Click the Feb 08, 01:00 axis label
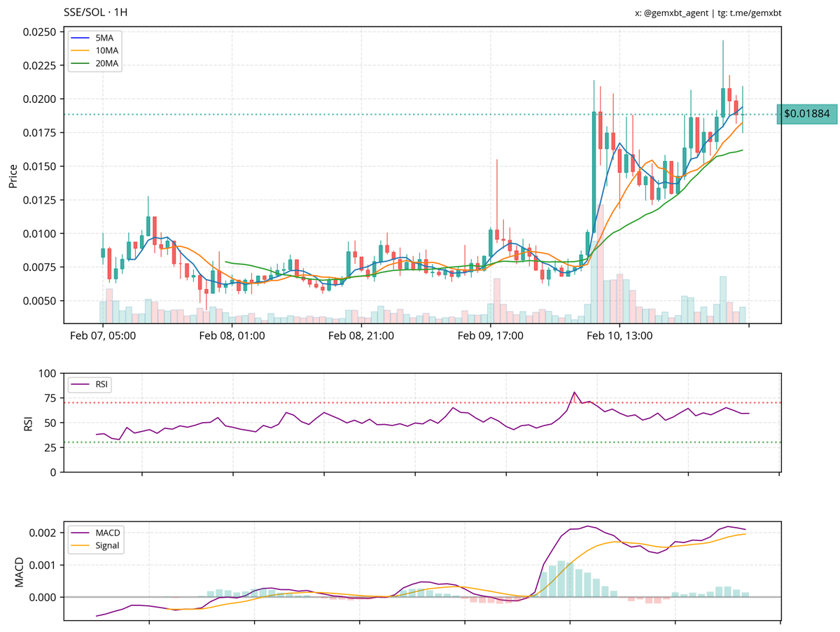This screenshot has height=632, width=840. 232,336
